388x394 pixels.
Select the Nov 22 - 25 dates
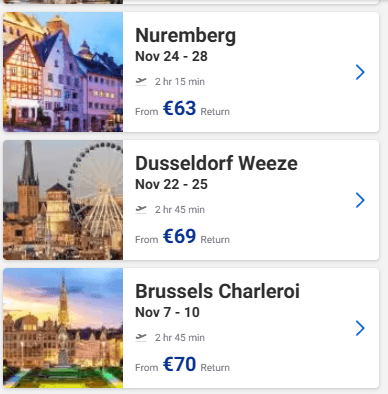pyautogui.click(x=171, y=184)
